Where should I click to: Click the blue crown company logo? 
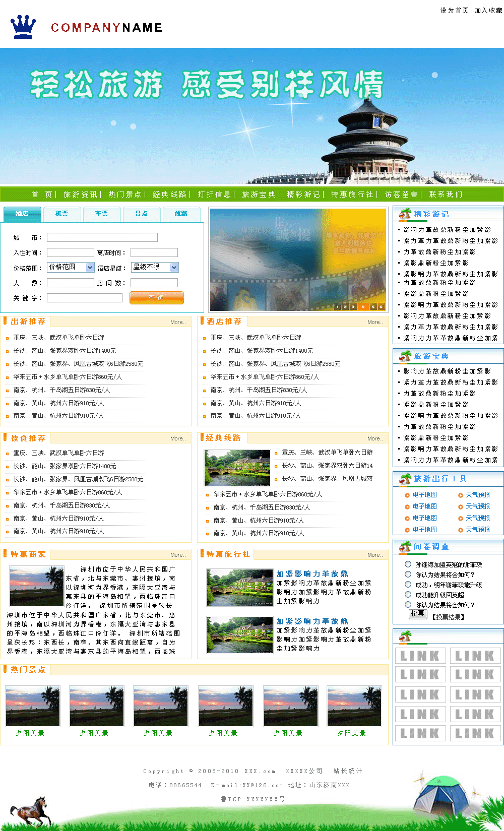[23, 27]
